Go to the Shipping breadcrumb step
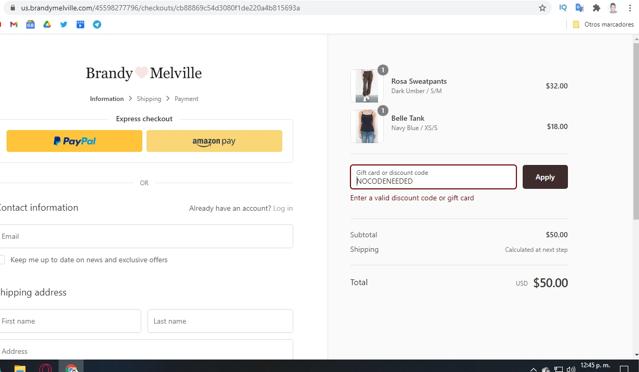This screenshot has height=372, width=639. [149, 99]
